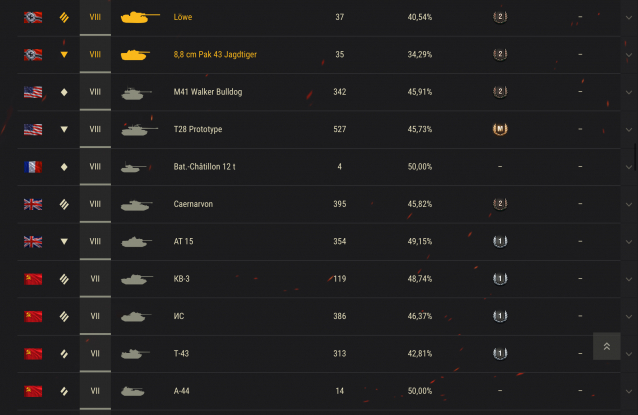Click the scroll back to top button
The image size is (638, 415).
(x=607, y=346)
